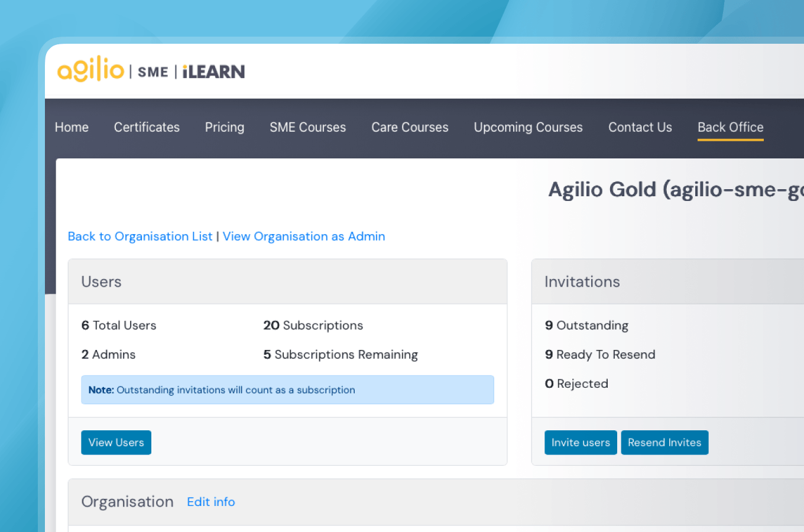Click the Organisation section heading
Screen dimensions: 804x532
point(127,502)
